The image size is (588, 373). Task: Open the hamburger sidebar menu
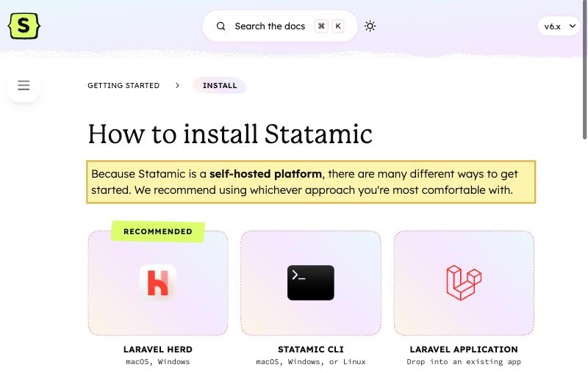(24, 85)
